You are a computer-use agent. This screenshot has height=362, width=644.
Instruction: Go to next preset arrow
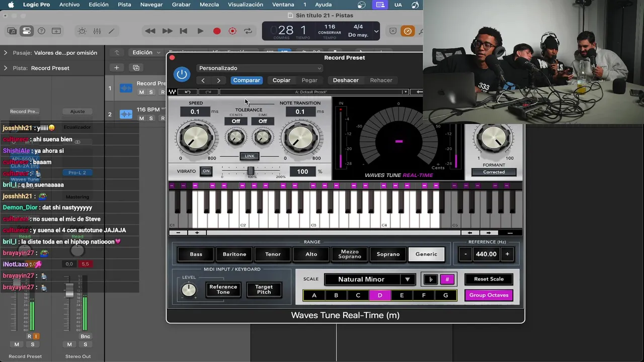218,80
